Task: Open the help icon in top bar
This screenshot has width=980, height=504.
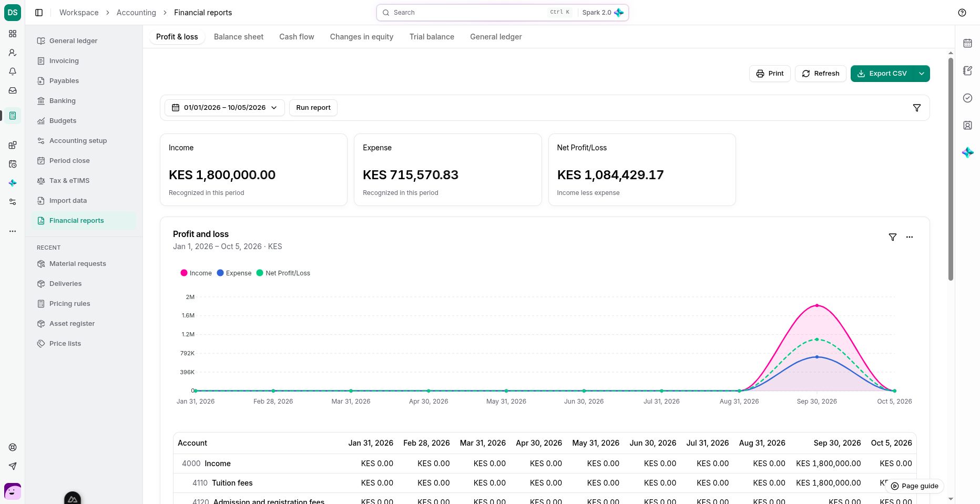Action: pyautogui.click(x=962, y=13)
